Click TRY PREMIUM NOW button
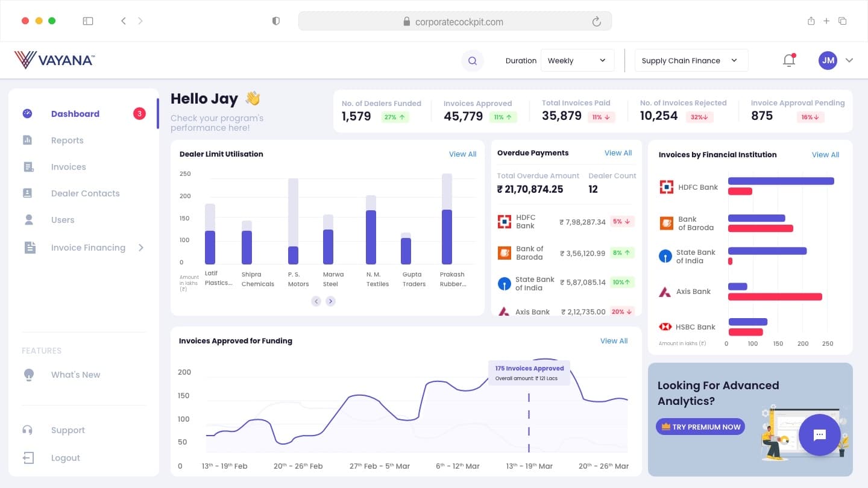Viewport: 868px width, 488px height. tap(700, 427)
